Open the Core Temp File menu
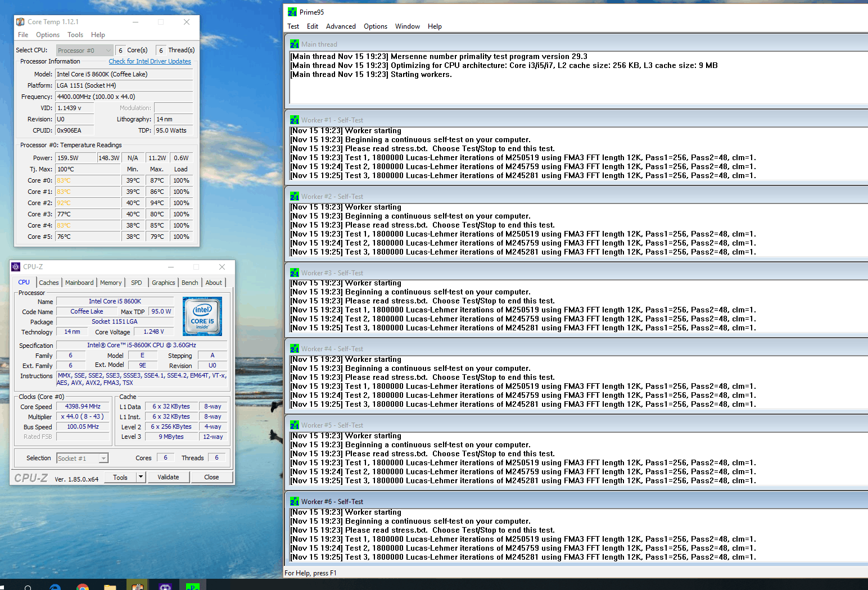The image size is (868, 590). point(23,35)
